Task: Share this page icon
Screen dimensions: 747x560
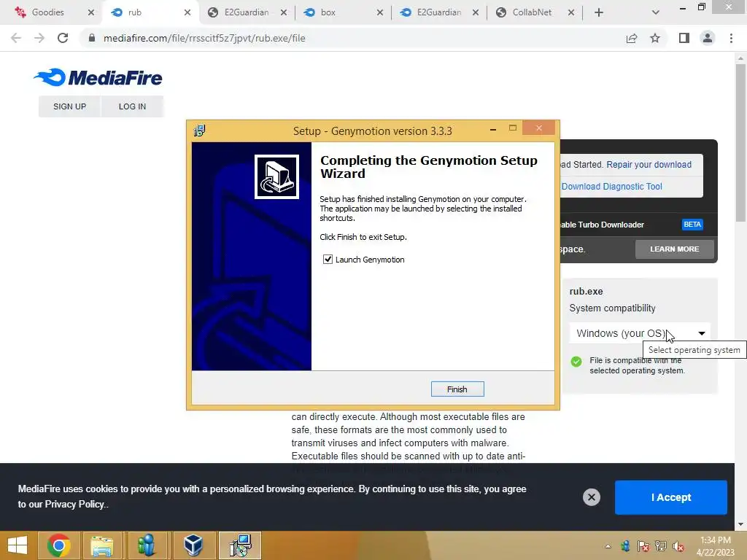Action: click(632, 38)
